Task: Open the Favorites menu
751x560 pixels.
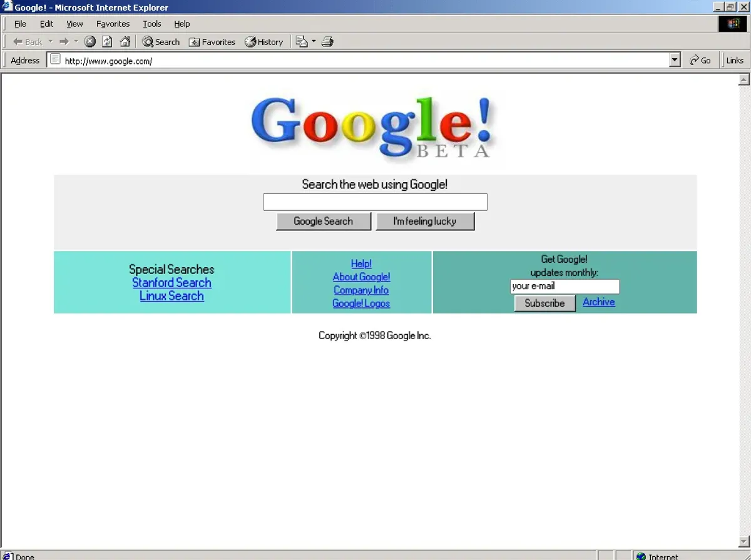Action: (x=113, y=24)
